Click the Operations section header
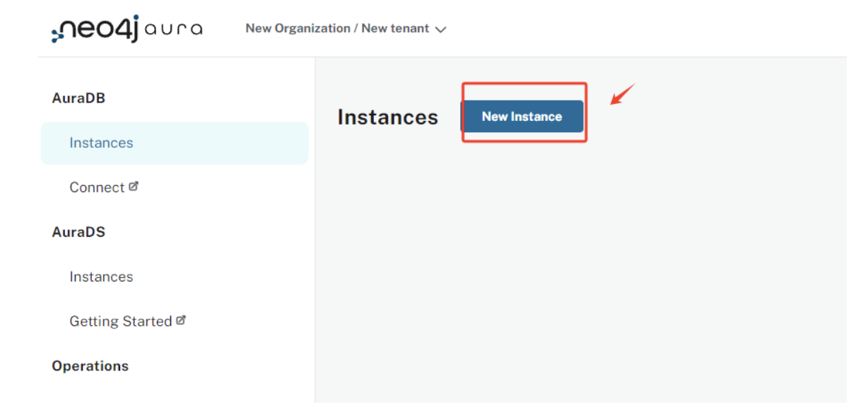The width and height of the screenshot is (868, 410). coord(90,365)
